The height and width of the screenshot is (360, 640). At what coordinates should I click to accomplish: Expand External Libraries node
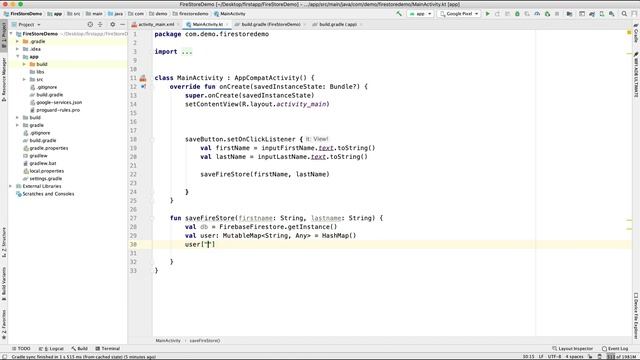[11, 186]
